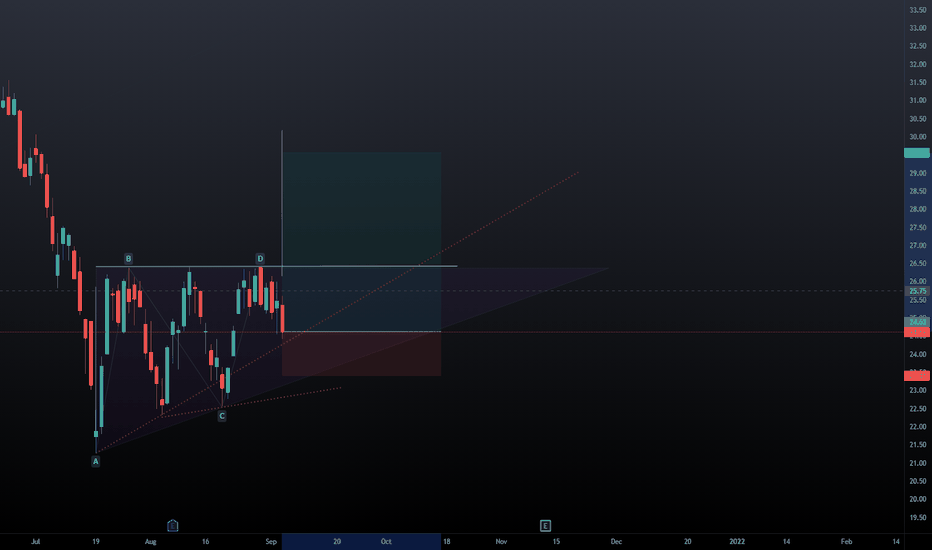932x550 pixels.
Task: Click the Oct label on time axis
Action: coord(386,542)
